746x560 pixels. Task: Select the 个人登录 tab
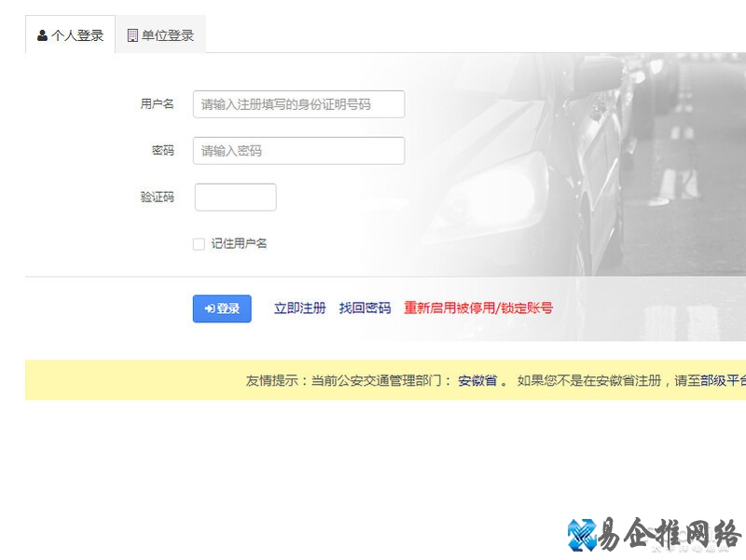click(70, 35)
